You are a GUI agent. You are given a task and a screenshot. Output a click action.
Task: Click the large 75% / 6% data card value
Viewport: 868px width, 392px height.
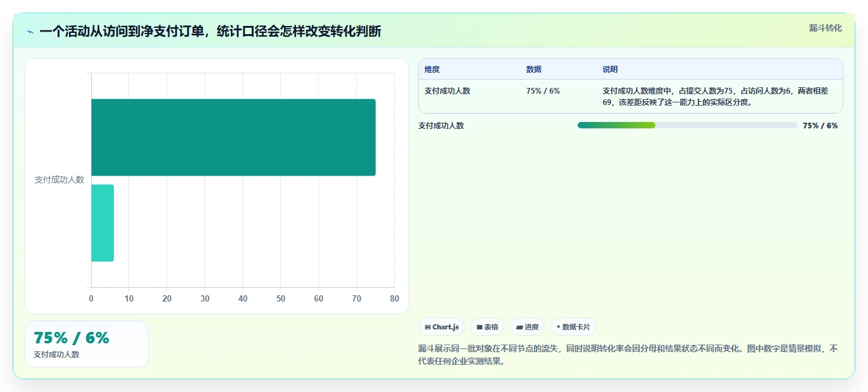71,338
